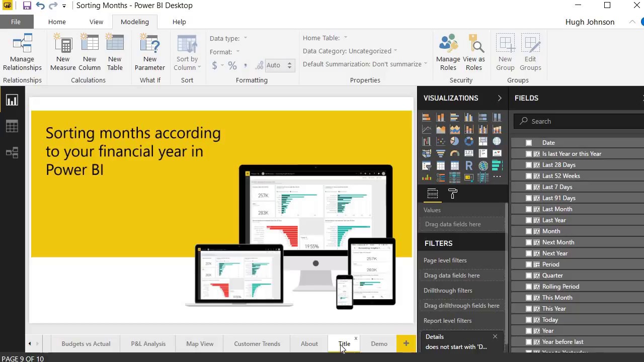Viewport: 644px width, 362px height.
Task: Select the Donut chart visualization
Action: 469,141
